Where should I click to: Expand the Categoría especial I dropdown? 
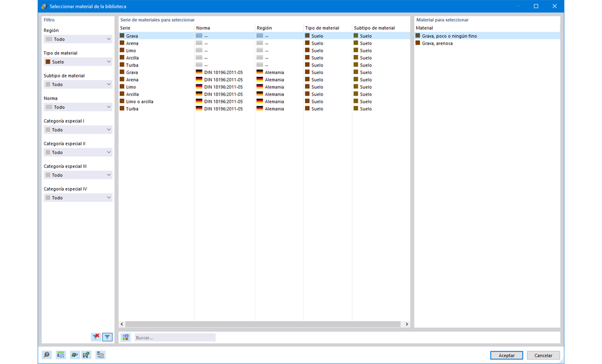78,130
